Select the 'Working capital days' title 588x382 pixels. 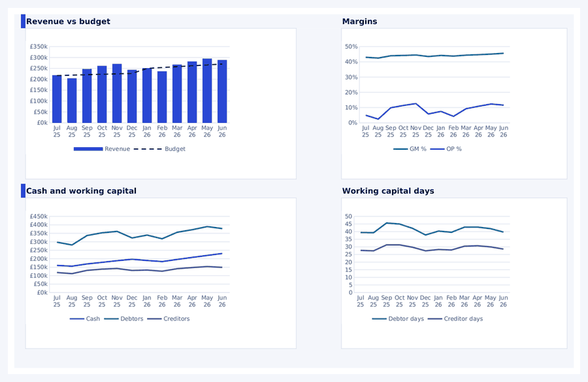(x=388, y=191)
